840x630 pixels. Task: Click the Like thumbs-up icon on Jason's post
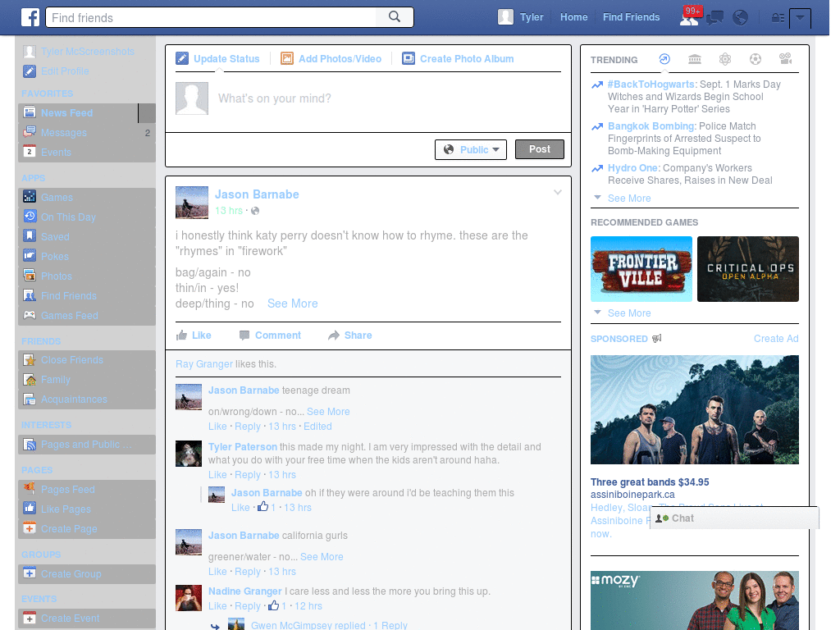tap(181, 336)
